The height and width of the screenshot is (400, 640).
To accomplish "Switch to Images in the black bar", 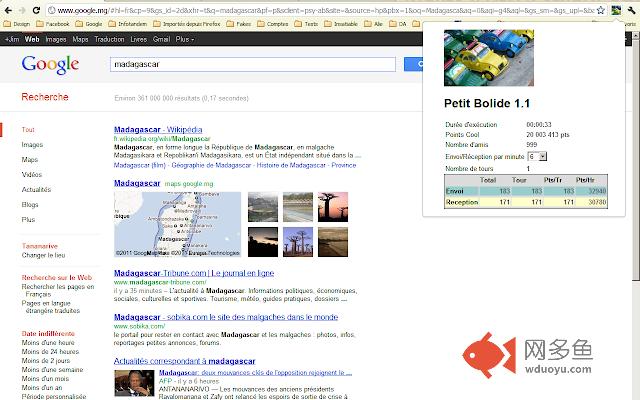I will (x=56, y=39).
